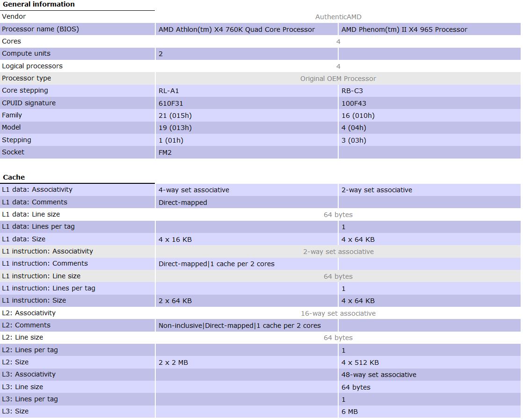The image size is (523, 420).
Task: Select the '16-way set associative' L2 value
Action: pyautogui.click(x=338, y=313)
